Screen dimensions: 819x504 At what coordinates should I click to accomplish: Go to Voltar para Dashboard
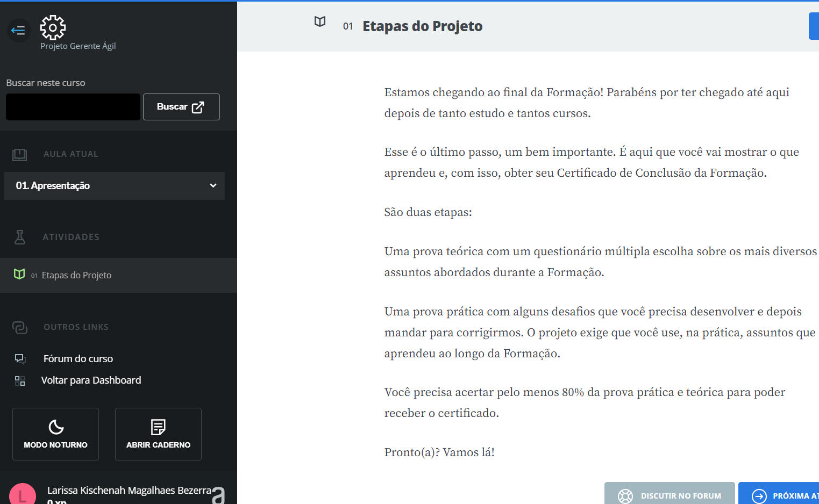click(91, 380)
